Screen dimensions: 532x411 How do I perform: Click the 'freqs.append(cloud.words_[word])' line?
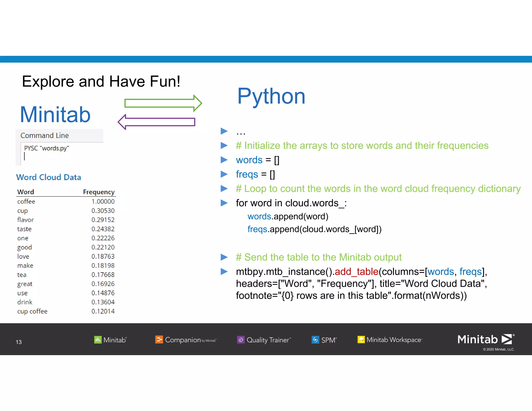point(314,229)
